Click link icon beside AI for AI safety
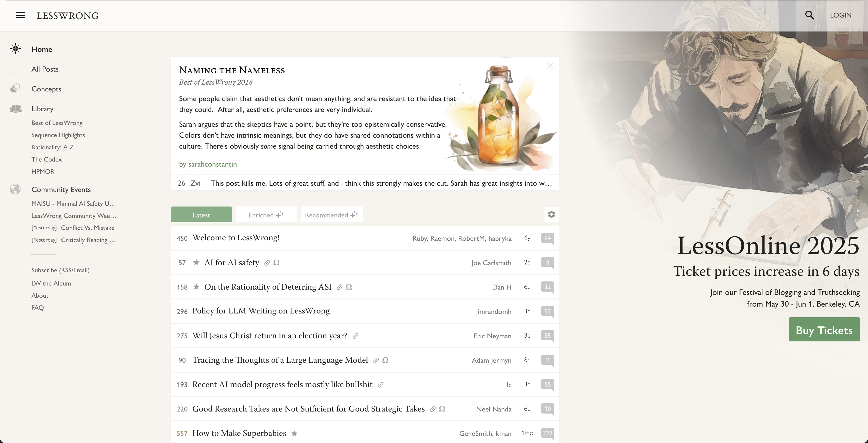868x443 pixels. [267, 263]
